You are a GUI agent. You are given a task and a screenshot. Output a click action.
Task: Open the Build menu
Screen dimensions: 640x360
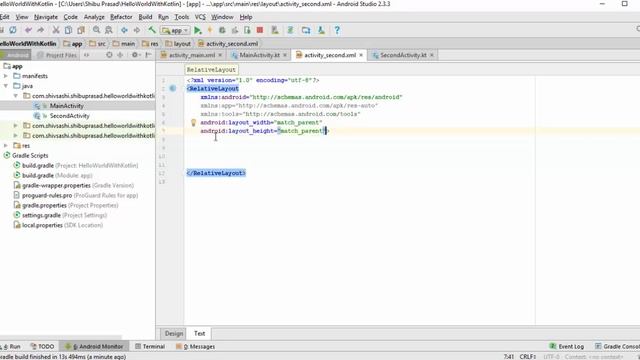click(x=145, y=17)
